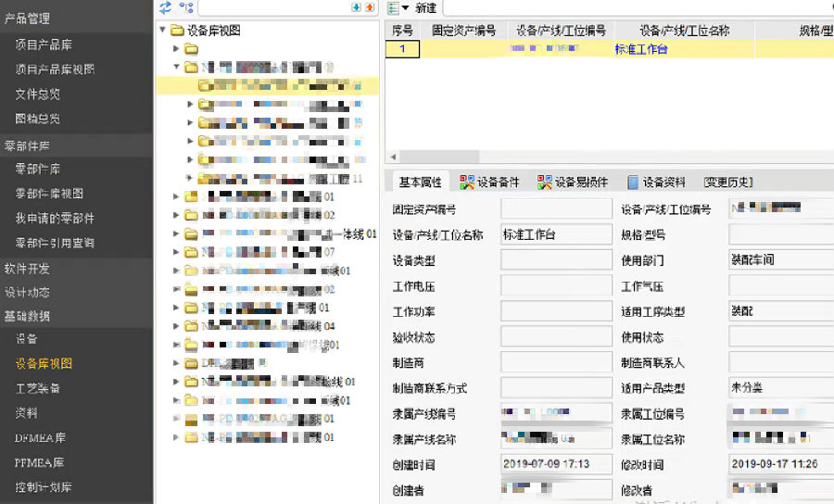The height and width of the screenshot is (504, 834).
Task: Expand the tree row ending 04
Action: point(176,326)
